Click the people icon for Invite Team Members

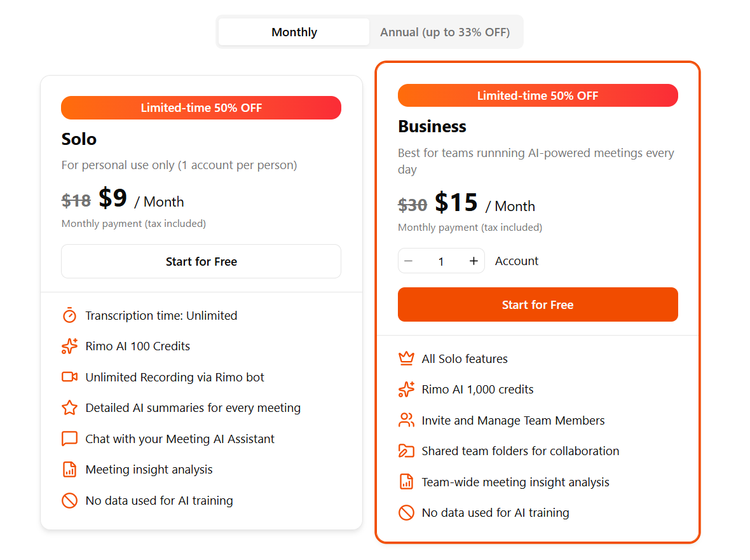pyautogui.click(x=406, y=420)
